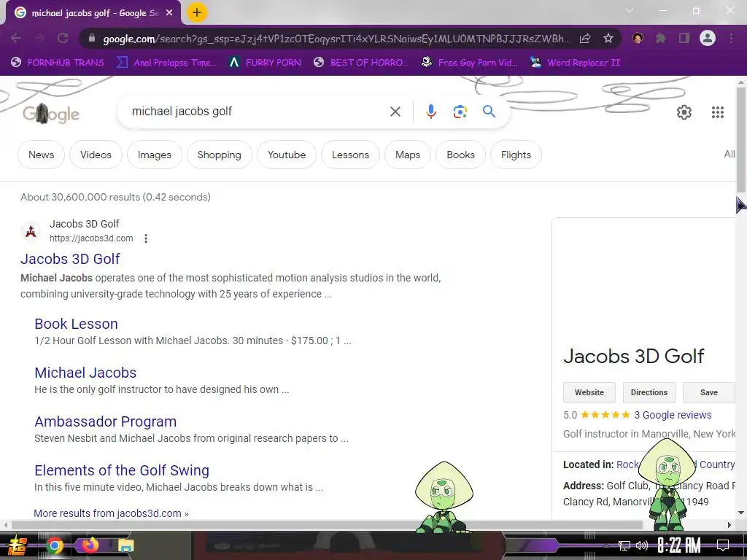Open Chrome three-dot menu
Image resolution: width=747 pixels, height=560 pixels.
(731, 38)
